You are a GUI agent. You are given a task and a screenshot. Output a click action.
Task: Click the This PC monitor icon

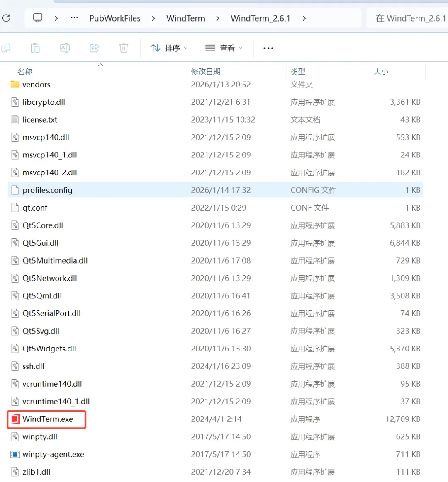pyautogui.click(x=38, y=18)
